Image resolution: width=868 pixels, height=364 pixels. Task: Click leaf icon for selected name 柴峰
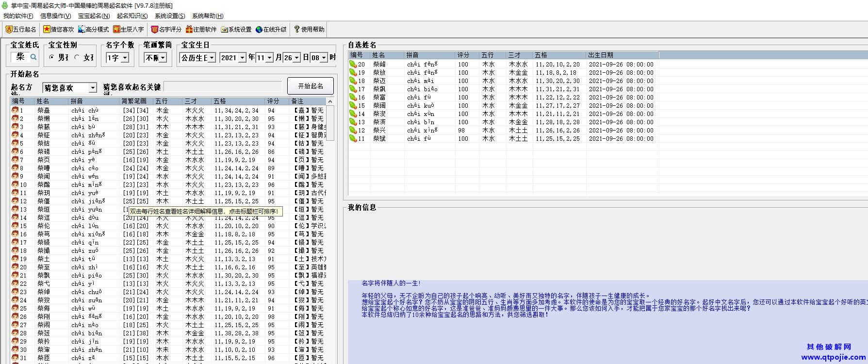click(x=353, y=64)
